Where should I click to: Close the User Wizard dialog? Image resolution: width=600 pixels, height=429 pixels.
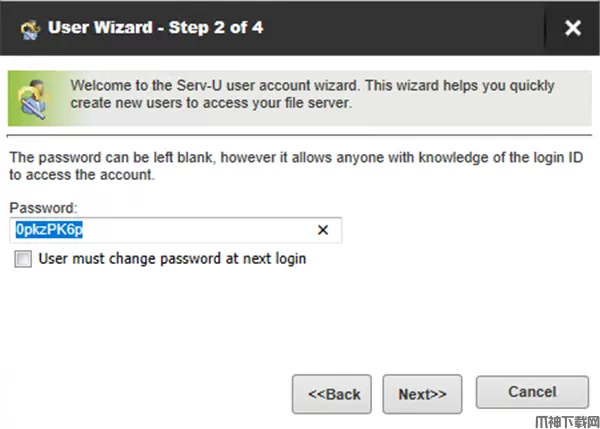(572, 28)
